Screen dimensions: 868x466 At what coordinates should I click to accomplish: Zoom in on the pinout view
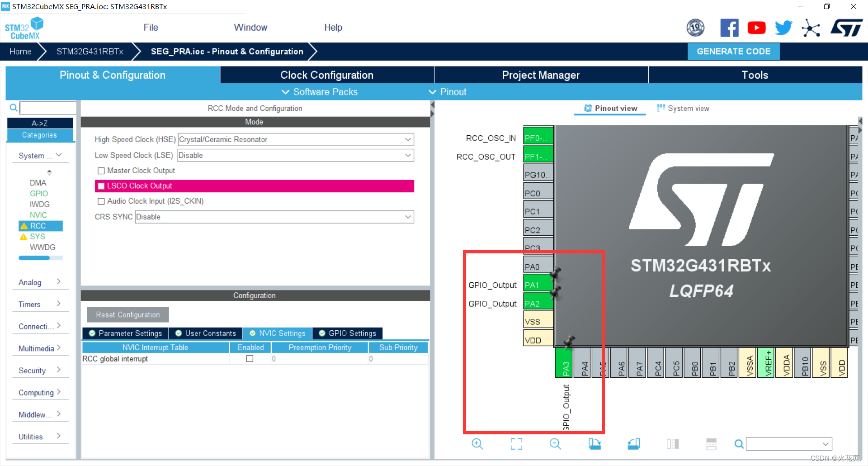point(477,444)
